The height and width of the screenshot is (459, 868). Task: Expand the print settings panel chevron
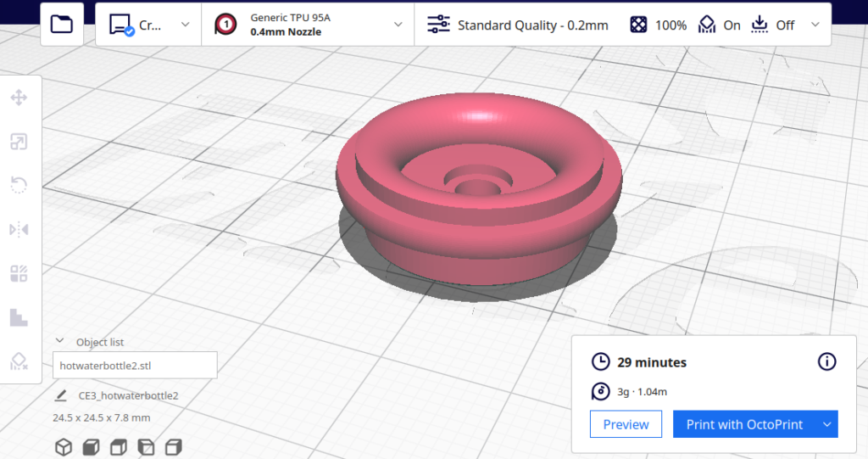815,25
